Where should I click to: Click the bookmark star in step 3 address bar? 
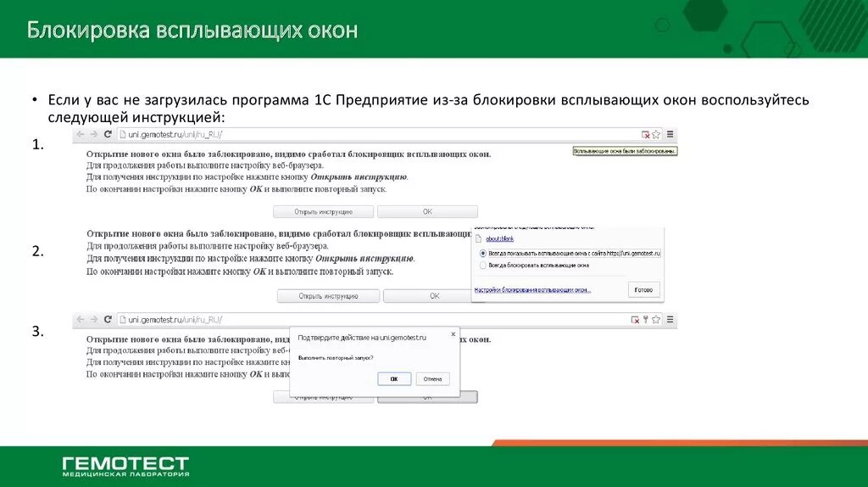[x=656, y=320]
